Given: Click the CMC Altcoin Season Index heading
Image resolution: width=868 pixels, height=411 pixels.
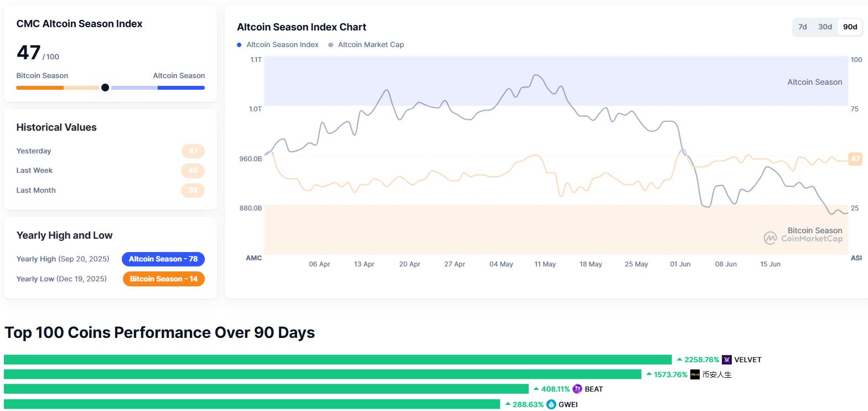Looking at the screenshot, I should coord(79,24).
